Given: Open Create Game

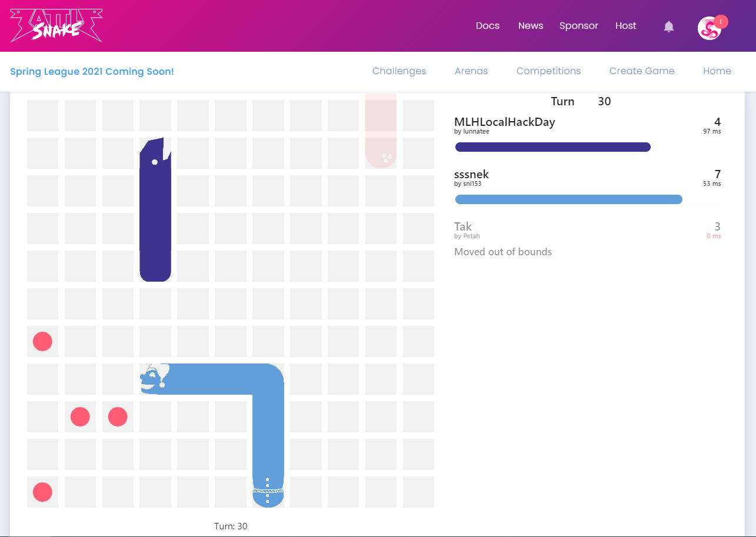Looking at the screenshot, I should click(x=642, y=71).
